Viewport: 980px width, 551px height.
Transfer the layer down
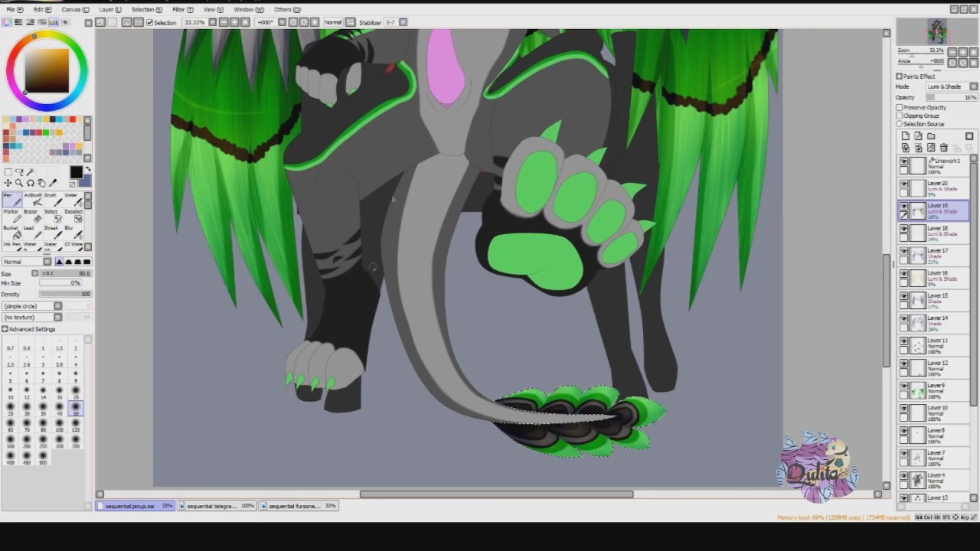(x=906, y=148)
